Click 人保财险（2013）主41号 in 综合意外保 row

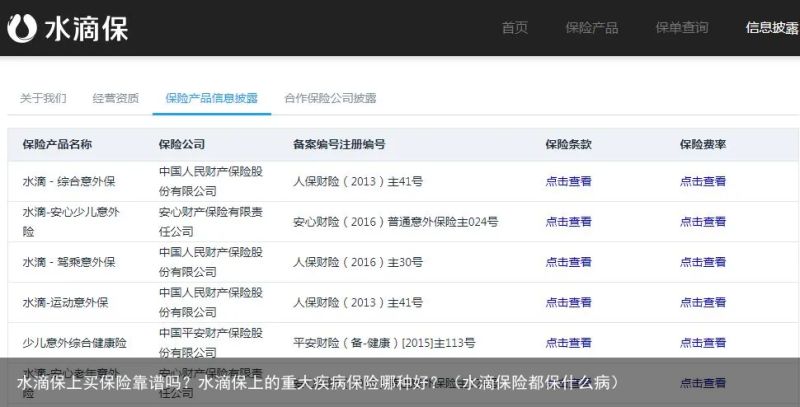[x=358, y=181]
